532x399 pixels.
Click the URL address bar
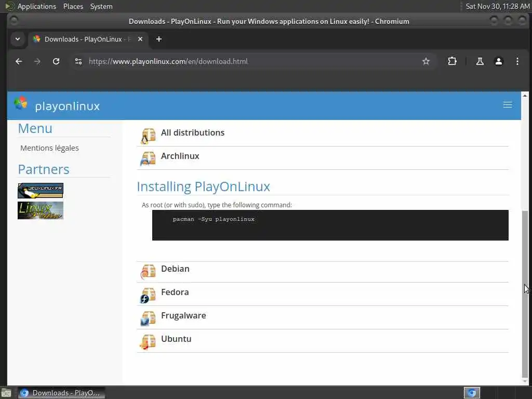click(251, 61)
